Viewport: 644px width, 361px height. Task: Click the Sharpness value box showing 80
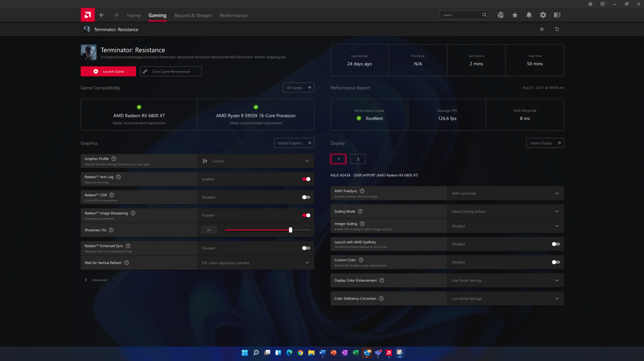209,230
